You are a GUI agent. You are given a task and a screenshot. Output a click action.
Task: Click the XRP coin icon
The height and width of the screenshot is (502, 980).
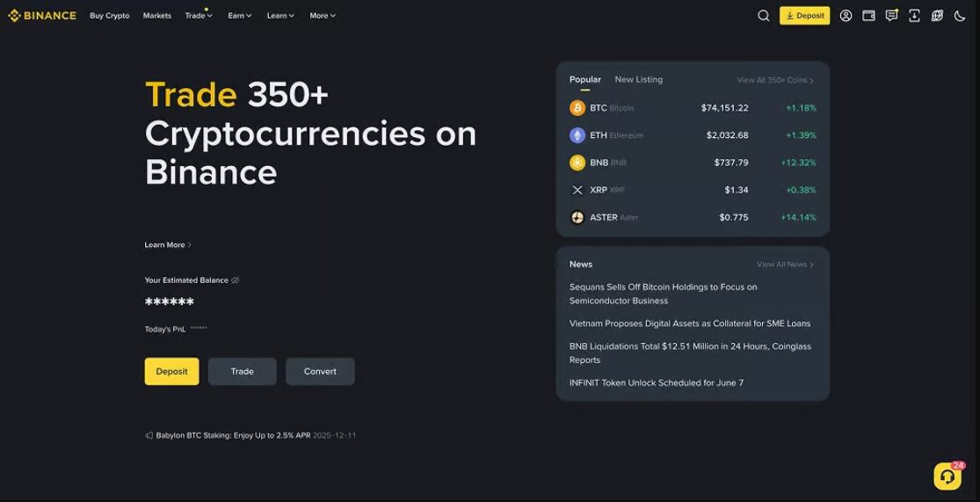click(577, 190)
